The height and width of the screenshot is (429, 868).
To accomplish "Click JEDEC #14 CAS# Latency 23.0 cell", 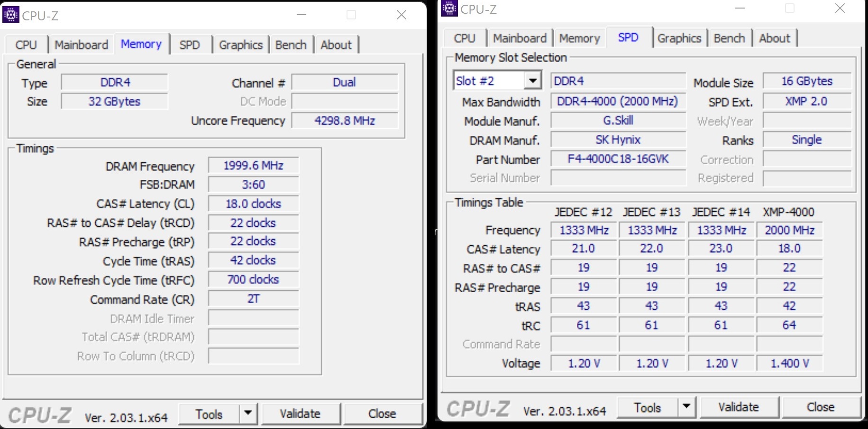I will click(x=721, y=249).
